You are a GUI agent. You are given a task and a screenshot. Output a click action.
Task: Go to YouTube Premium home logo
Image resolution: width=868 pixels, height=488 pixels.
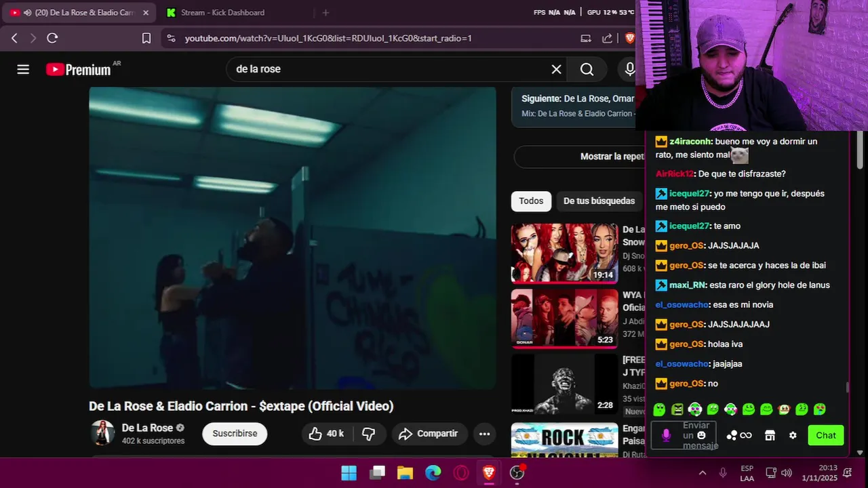79,69
